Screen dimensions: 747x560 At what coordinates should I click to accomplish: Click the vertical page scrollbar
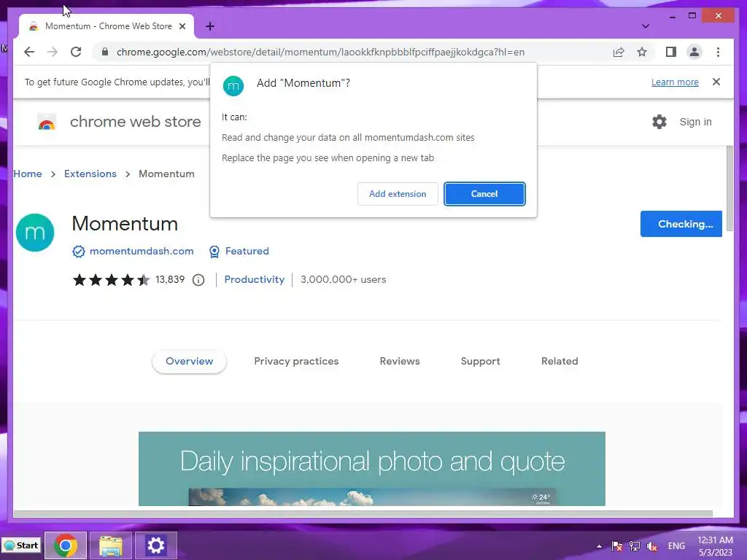(729, 190)
